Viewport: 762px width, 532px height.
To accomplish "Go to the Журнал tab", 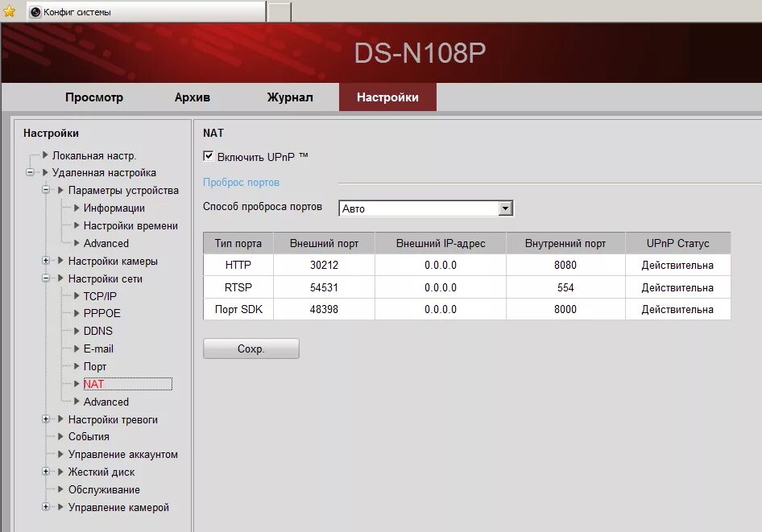I will (x=290, y=97).
